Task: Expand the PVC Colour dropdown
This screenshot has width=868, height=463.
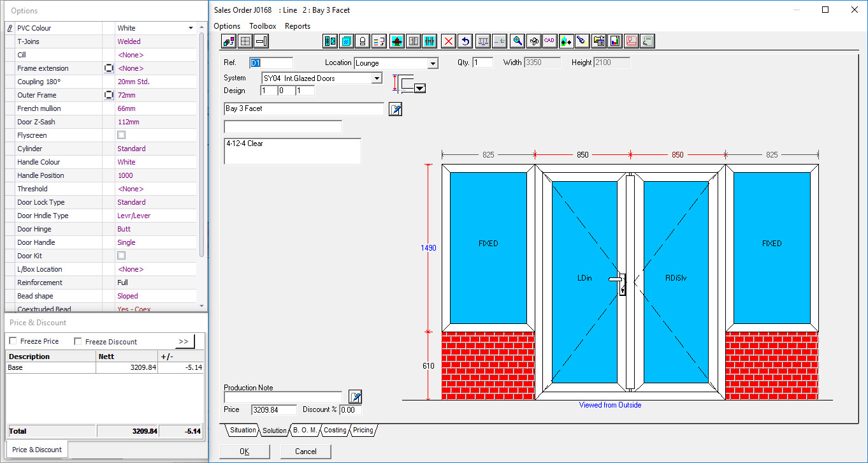Action: click(191, 28)
